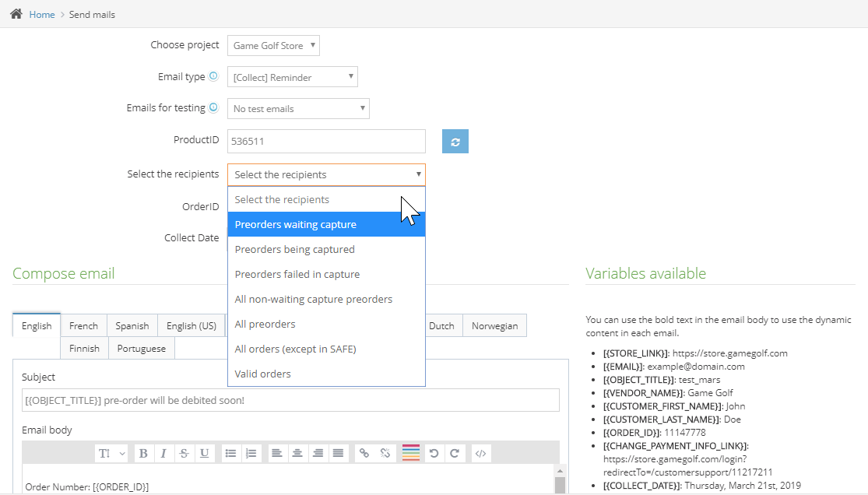Insert a numbered list
868x495 pixels.
[x=251, y=453]
